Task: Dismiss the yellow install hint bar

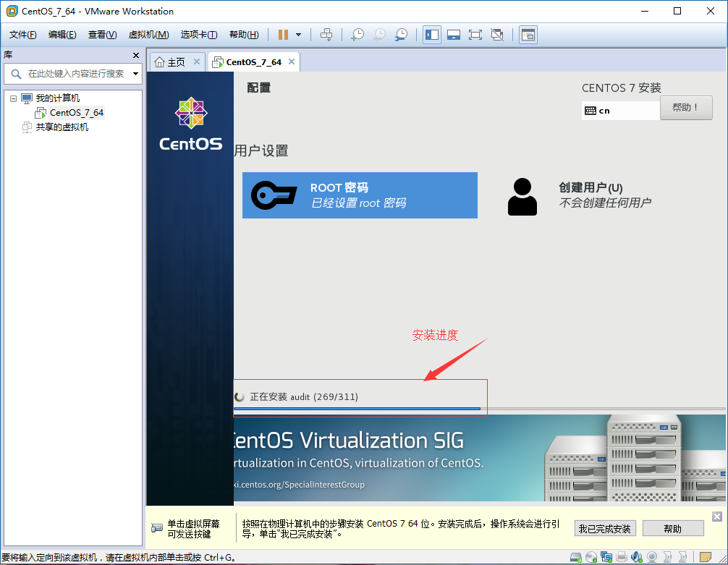Action: coord(717,517)
